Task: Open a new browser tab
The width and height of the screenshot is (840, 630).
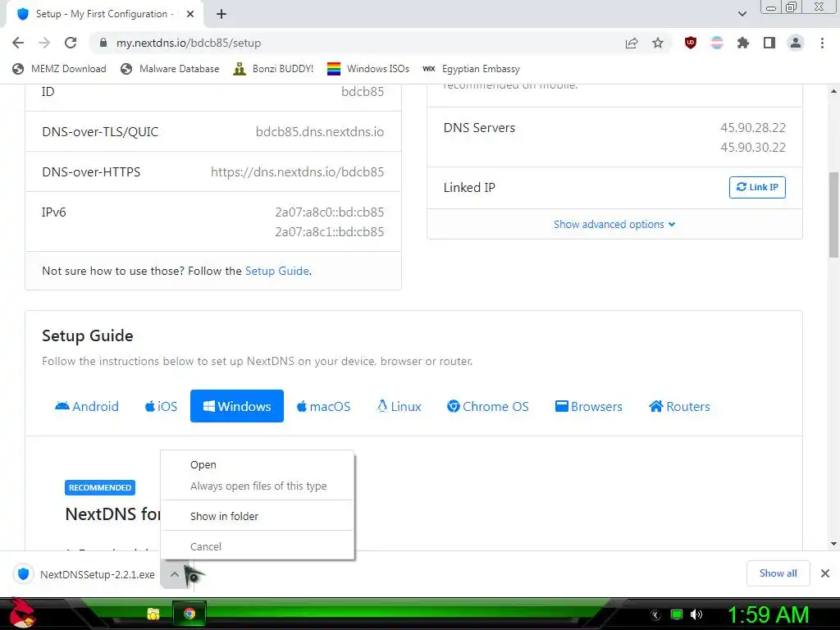Action: click(x=221, y=14)
